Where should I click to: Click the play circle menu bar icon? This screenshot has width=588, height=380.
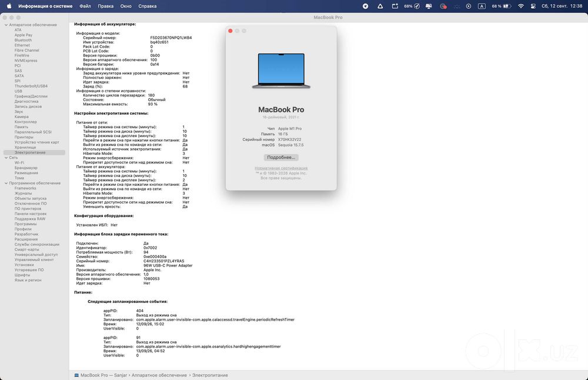point(469,6)
